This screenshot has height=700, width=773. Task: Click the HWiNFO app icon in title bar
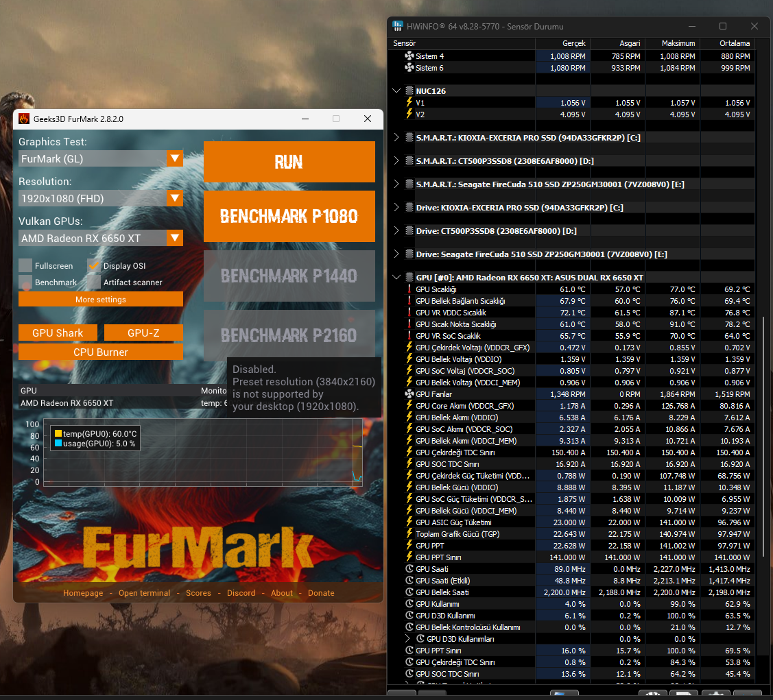(x=398, y=26)
